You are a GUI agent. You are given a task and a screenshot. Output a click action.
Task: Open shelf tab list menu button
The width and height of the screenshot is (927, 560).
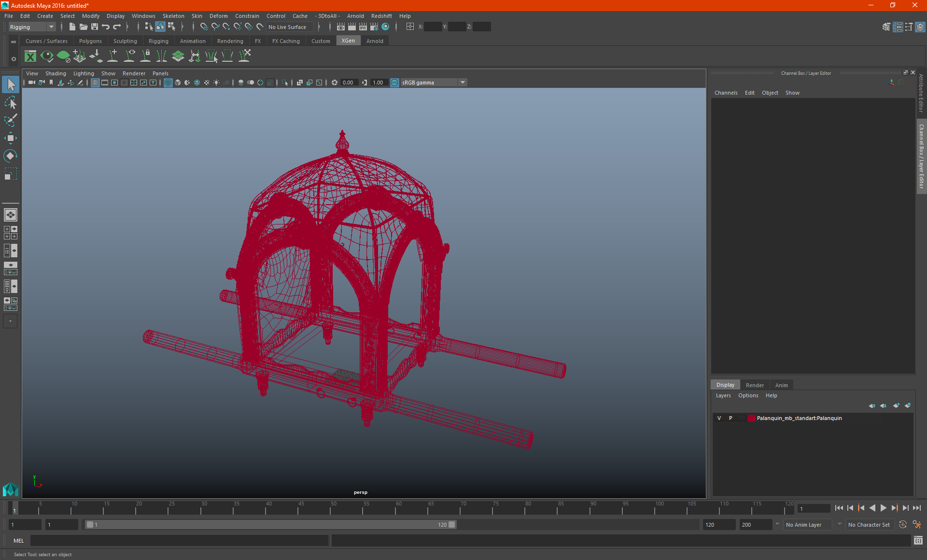[14, 42]
